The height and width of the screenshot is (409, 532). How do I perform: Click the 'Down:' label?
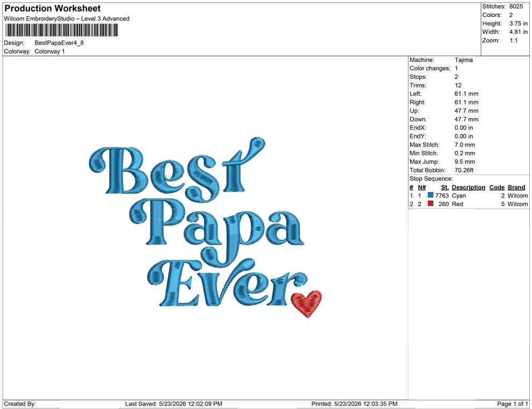pyautogui.click(x=418, y=119)
